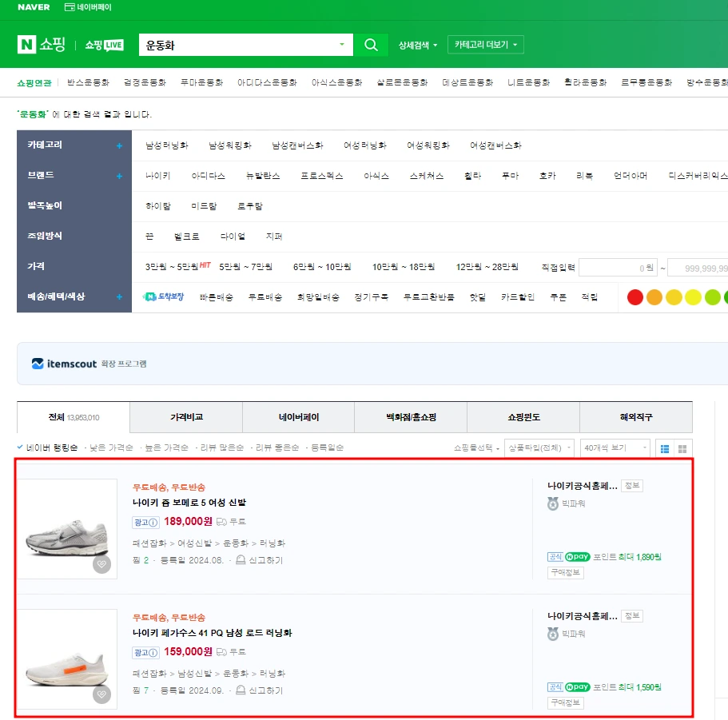
Task: Sort by 낮은 가격순
Action: 111,448
